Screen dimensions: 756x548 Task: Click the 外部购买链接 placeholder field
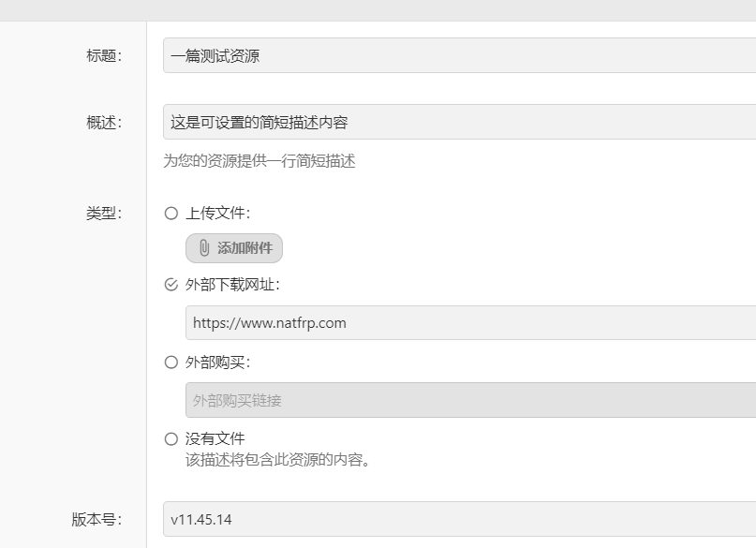coord(468,400)
